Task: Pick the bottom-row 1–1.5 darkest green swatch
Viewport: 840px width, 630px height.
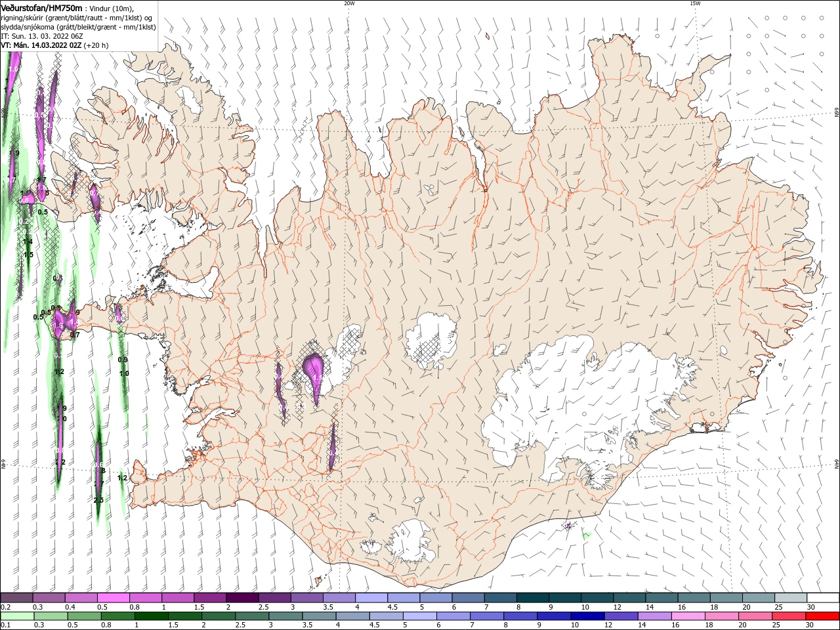Action: pyautogui.click(x=151, y=616)
